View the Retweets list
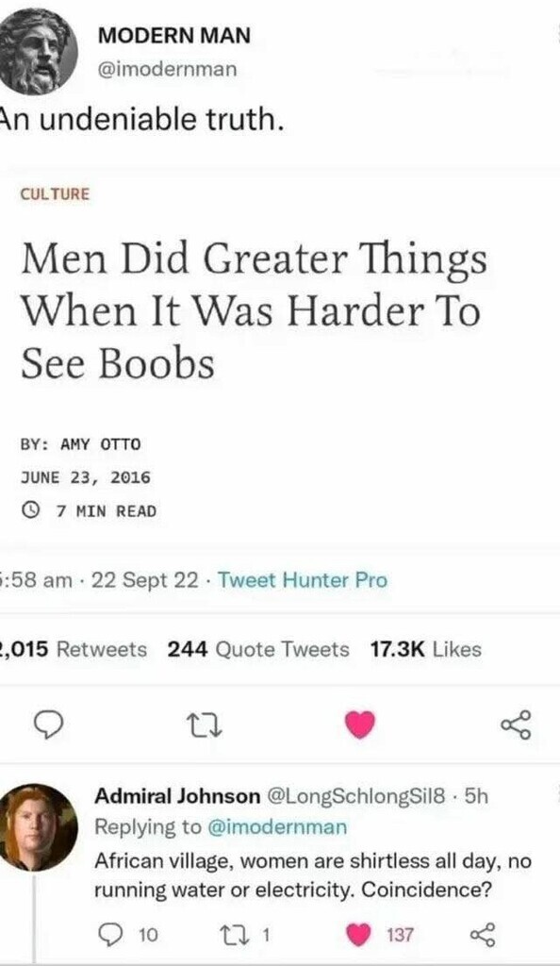This screenshot has height=966, width=560. [74, 649]
